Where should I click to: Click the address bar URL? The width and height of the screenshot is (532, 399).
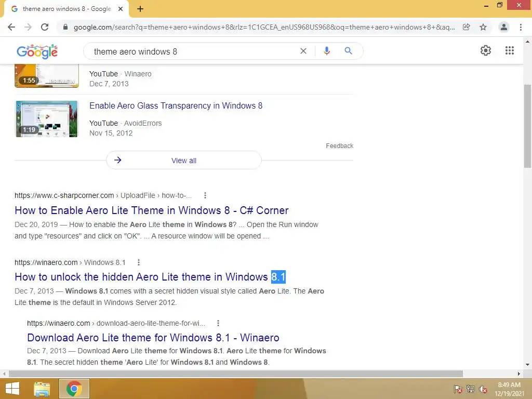pyautogui.click(x=264, y=27)
